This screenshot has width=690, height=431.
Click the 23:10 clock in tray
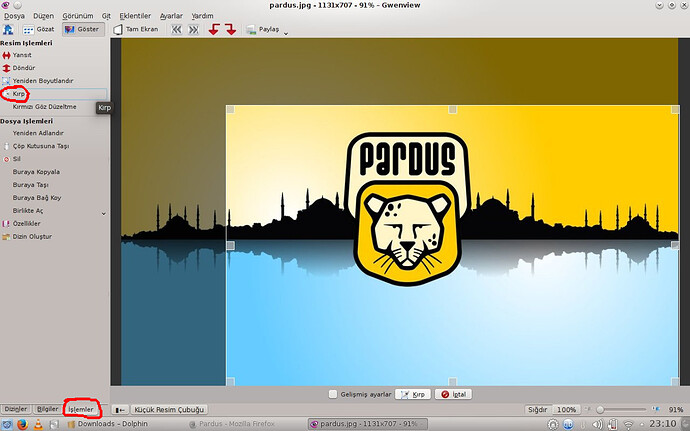point(663,424)
